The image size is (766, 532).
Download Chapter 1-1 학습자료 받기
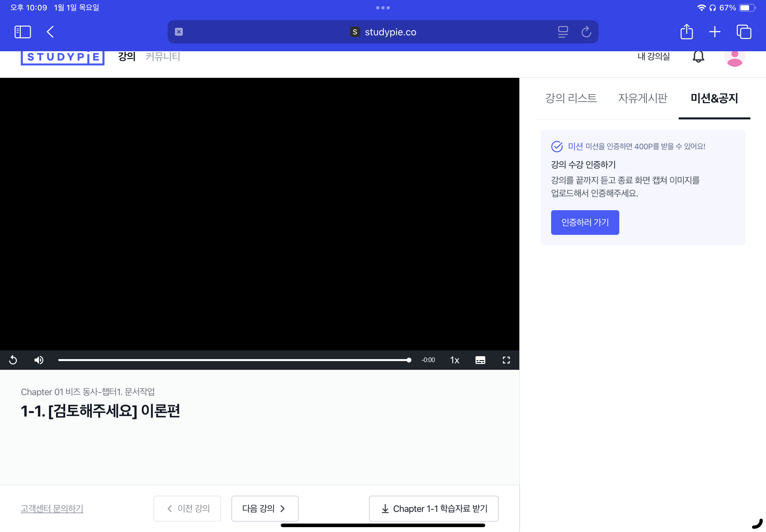434,508
